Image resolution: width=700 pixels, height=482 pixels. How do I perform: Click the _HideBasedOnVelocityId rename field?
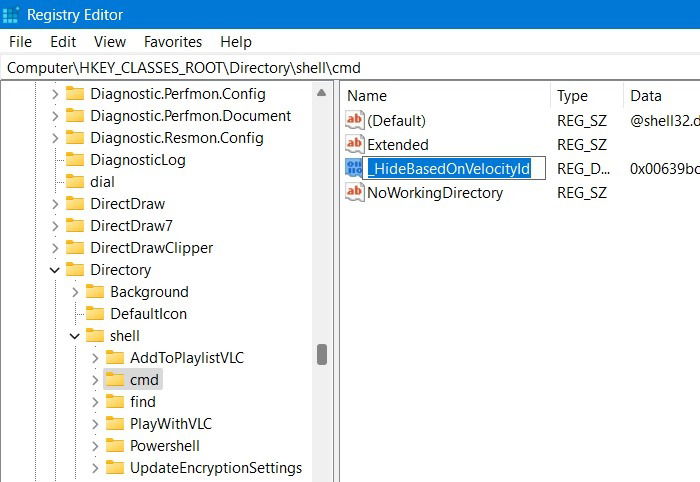coord(454,168)
